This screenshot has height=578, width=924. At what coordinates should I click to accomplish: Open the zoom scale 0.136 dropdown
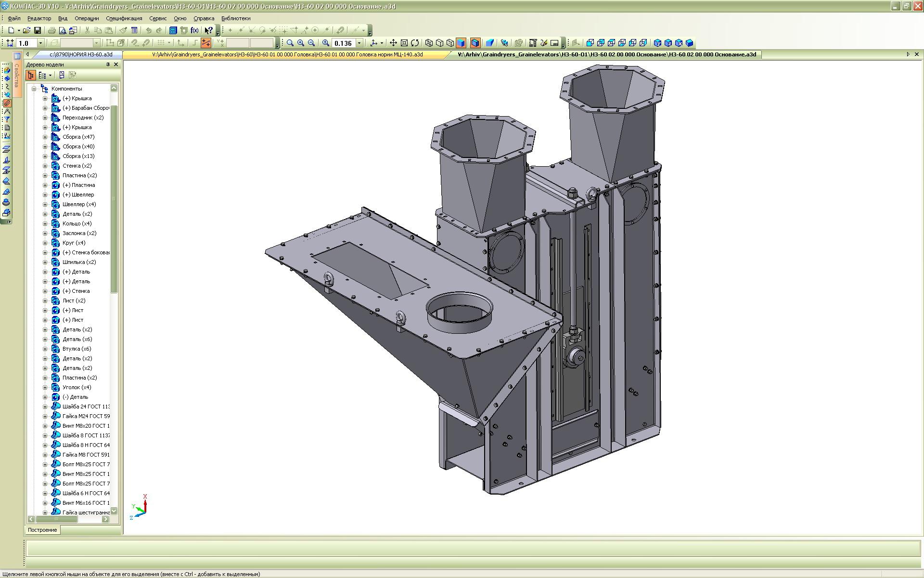pos(359,43)
